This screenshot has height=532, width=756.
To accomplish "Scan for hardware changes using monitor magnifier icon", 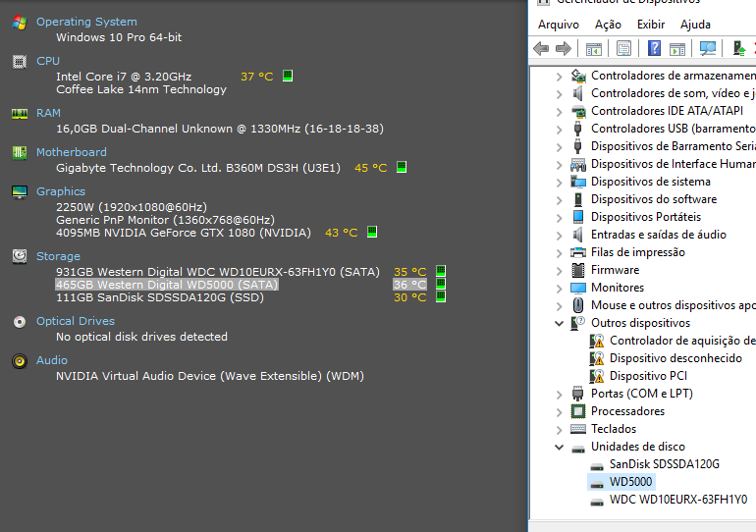I will (x=708, y=48).
